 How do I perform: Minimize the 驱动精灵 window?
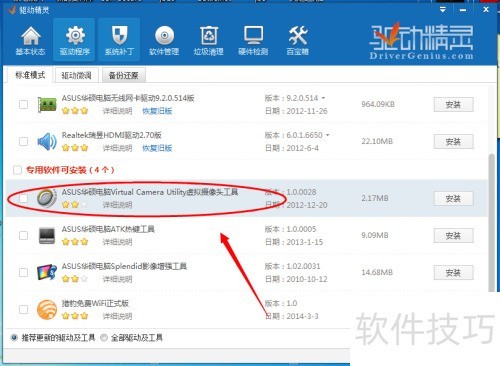pyautogui.click(x=463, y=10)
